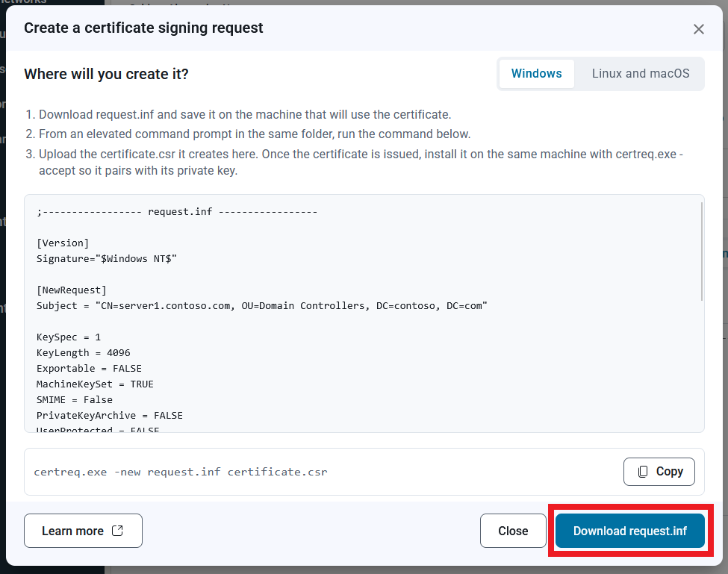Click the SMIME = False line
Viewport: 728px width, 574px height.
tap(74, 400)
